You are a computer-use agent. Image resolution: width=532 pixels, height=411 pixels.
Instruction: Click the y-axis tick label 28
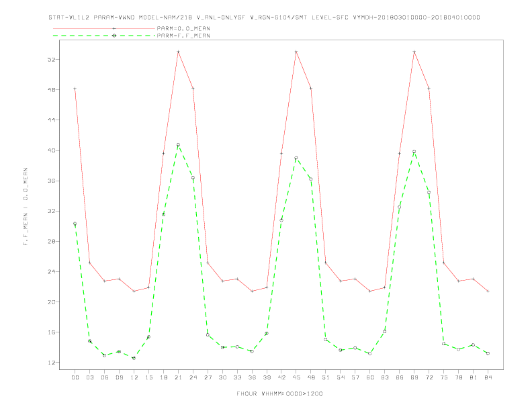[x=52, y=242]
